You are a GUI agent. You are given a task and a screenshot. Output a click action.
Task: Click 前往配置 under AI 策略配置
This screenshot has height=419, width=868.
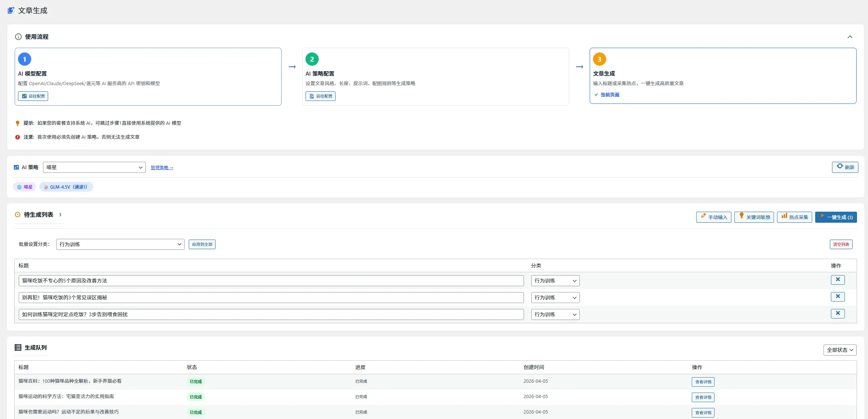(x=321, y=96)
